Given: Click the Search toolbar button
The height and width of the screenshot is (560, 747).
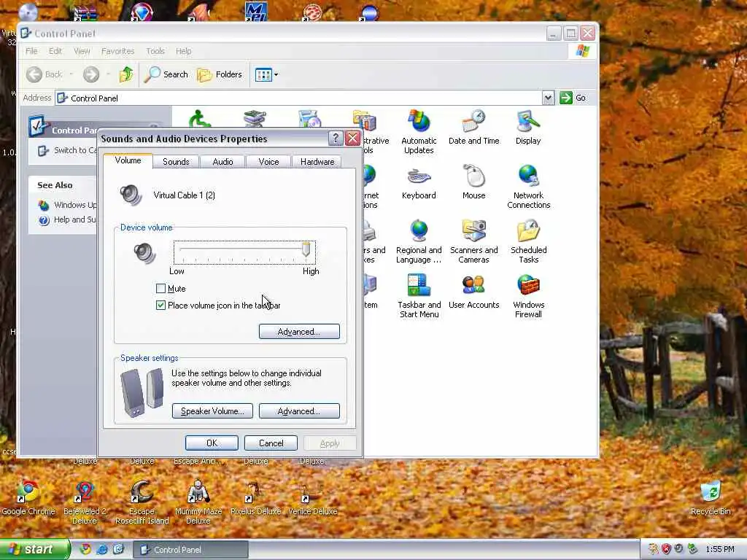Looking at the screenshot, I should (x=166, y=74).
